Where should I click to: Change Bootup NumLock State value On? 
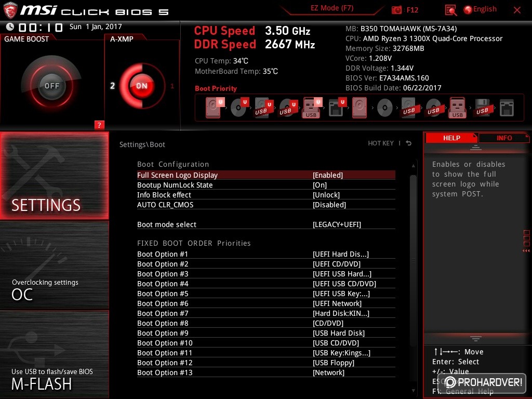click(320, 185)
